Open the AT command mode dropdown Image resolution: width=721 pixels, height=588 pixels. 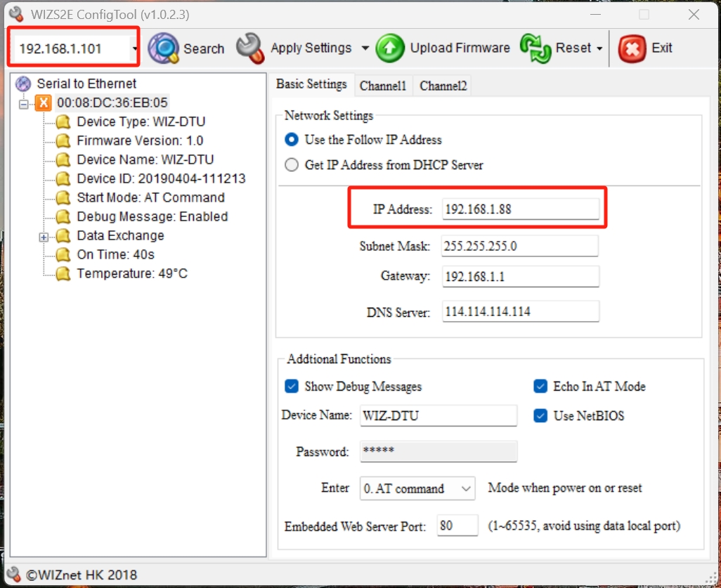click(467, 488)
